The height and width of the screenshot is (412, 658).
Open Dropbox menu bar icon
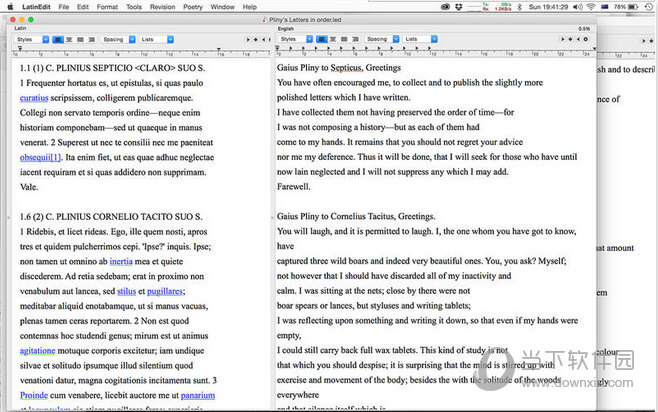(x=458, y=7)
